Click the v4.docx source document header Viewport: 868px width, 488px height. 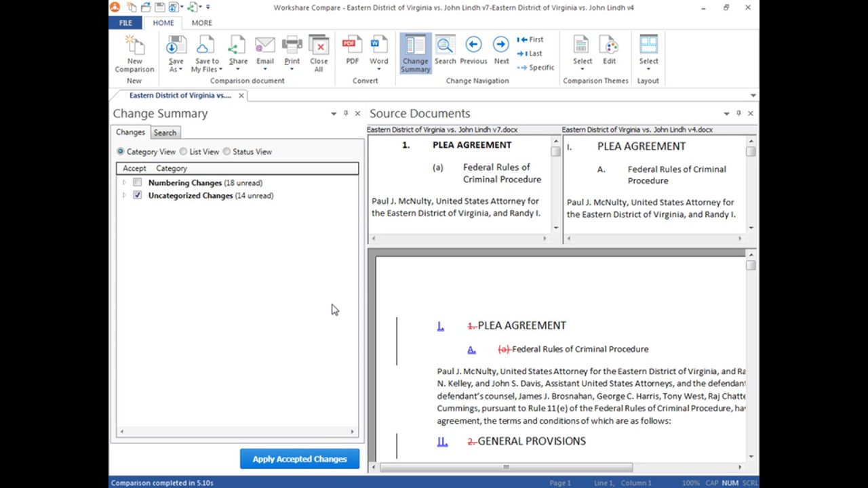(637, 129)
